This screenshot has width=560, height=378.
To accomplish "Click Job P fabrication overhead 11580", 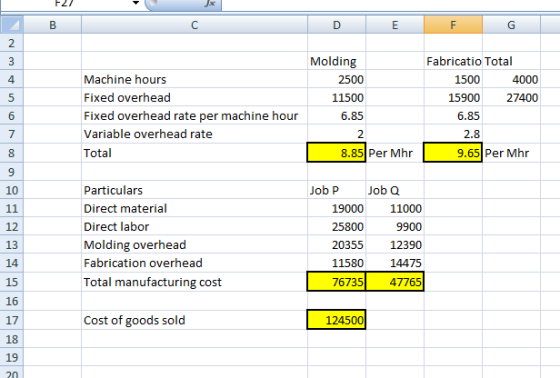I will (336, 263).
